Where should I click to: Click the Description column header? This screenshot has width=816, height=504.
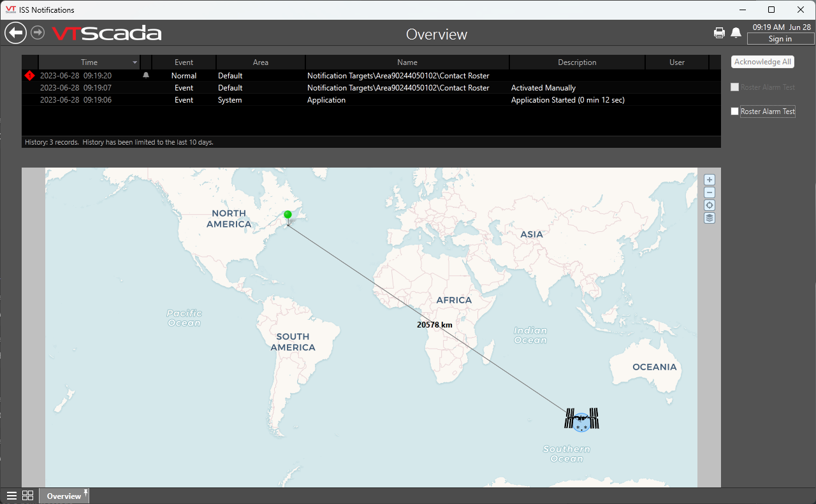point(577,62)
